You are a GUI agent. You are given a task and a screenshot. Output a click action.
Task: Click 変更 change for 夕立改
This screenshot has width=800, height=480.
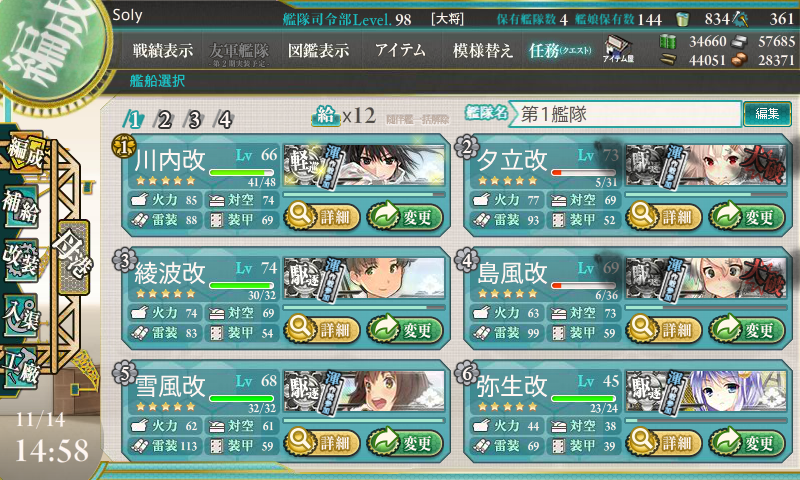tap(747, 216)
